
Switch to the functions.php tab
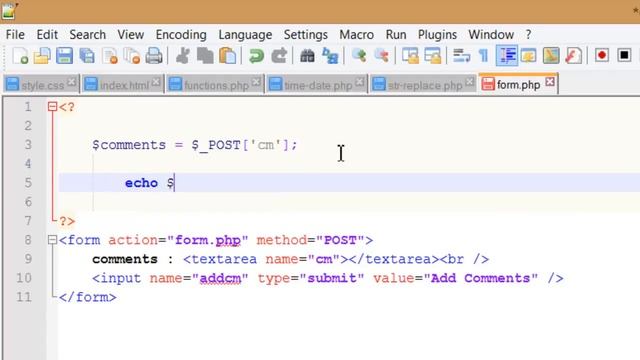pyautogui.click(x=215, y=85)
